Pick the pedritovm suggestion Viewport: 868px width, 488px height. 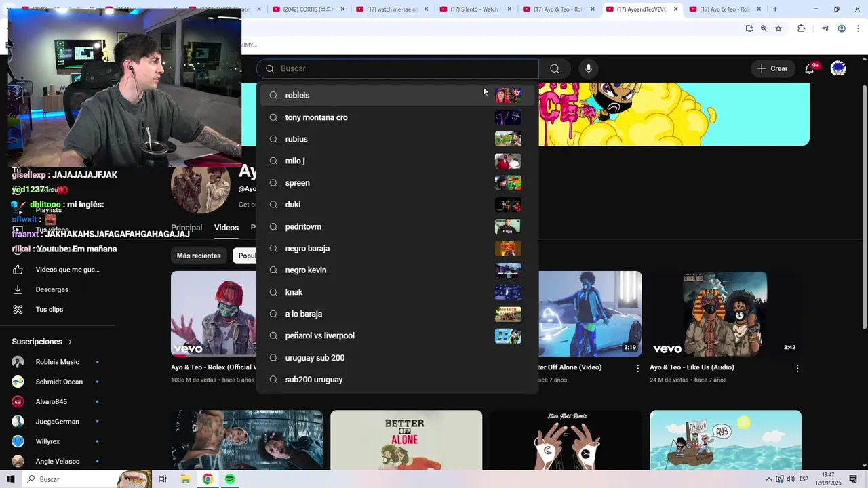point(397,226)
